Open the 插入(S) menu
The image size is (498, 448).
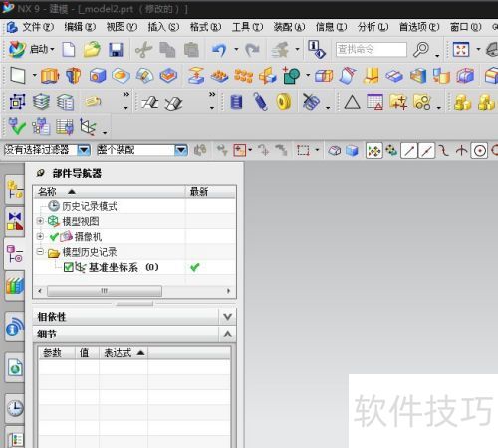163,27
